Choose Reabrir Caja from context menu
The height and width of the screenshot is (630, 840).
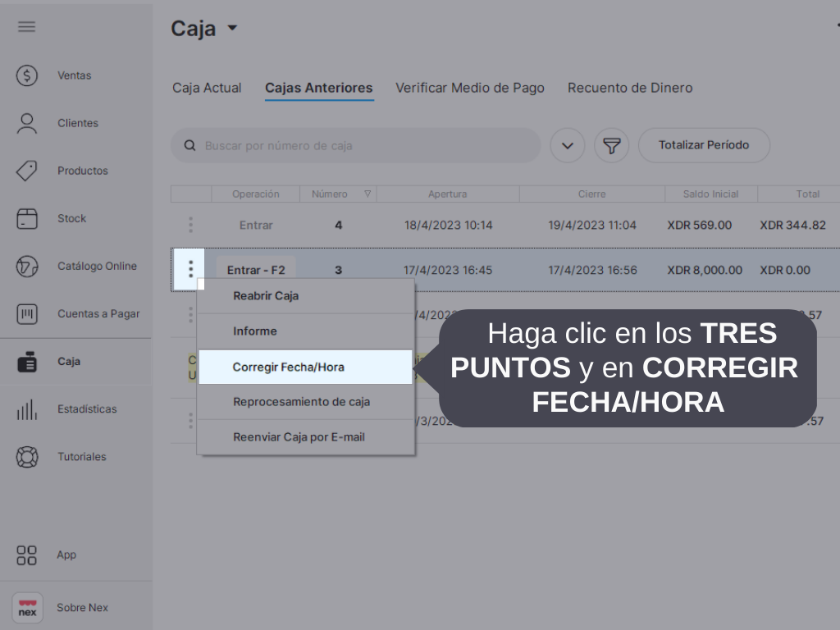pyautogui.click(x=266, y=296)
